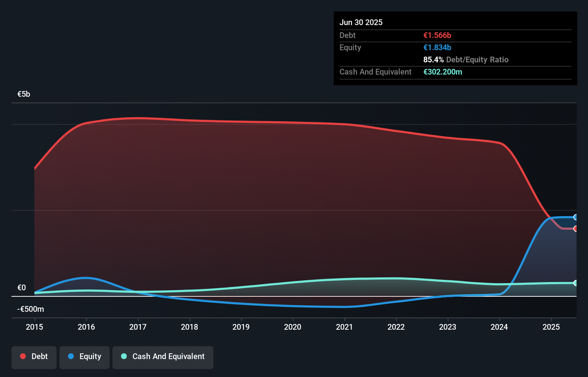
Task: Select the 2020 year label
Action: (293, 327)
